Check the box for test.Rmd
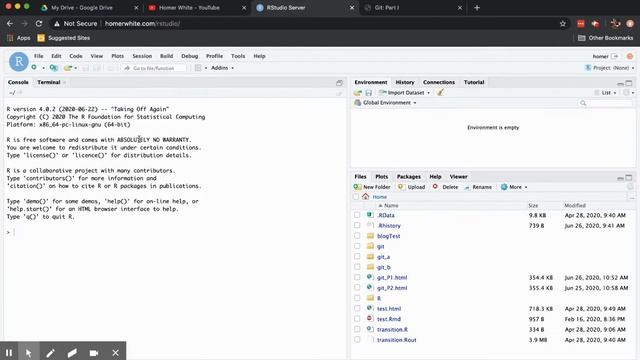 tap(357, 318)
